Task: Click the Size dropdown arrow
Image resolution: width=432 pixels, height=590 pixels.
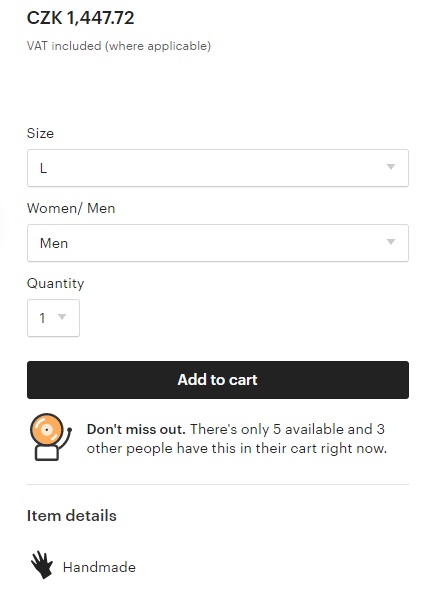Action: pyautogui.click(x=391, y=167)
